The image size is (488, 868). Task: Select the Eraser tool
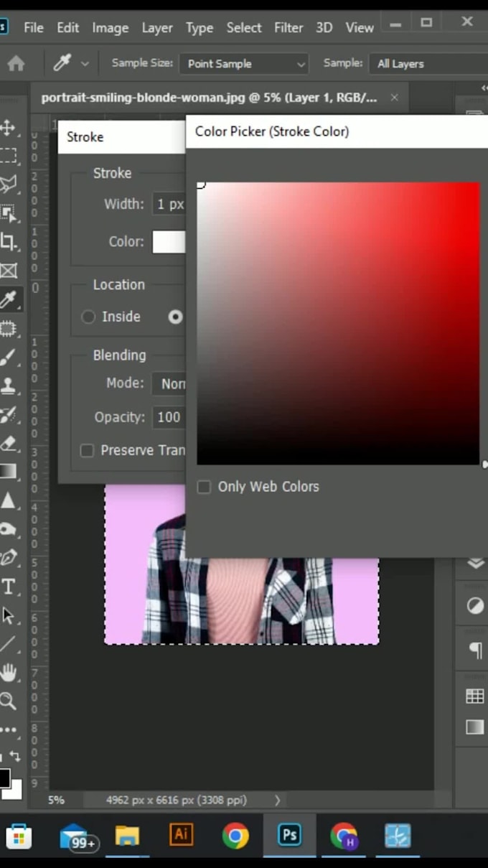pyautogui.click(x=8, y=443)
